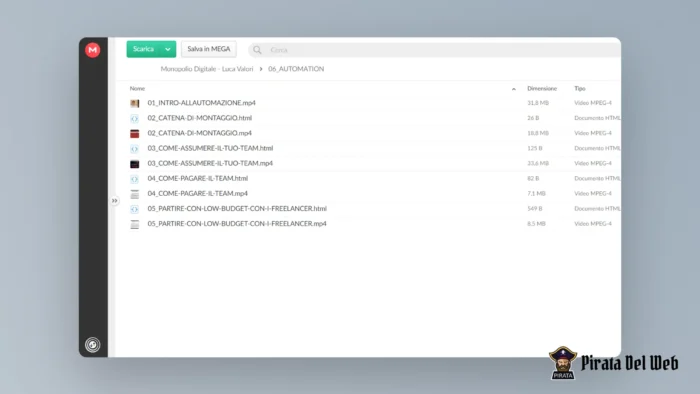This screenshot has height=394, width=700.
Task: Open Monopolio Digitale - Luca Valori breadcrumb
Action: (207, 69)
